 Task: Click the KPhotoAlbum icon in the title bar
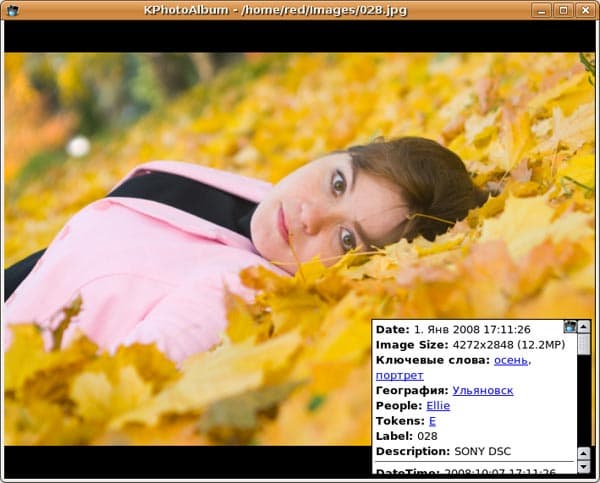pyautogui.click(x=12, y=10)
